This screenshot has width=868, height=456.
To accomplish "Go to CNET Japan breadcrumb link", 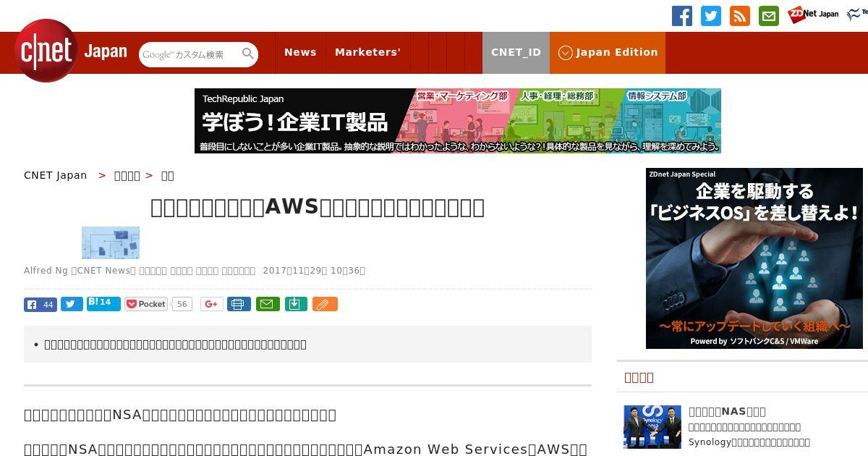I will pos(56,175).
